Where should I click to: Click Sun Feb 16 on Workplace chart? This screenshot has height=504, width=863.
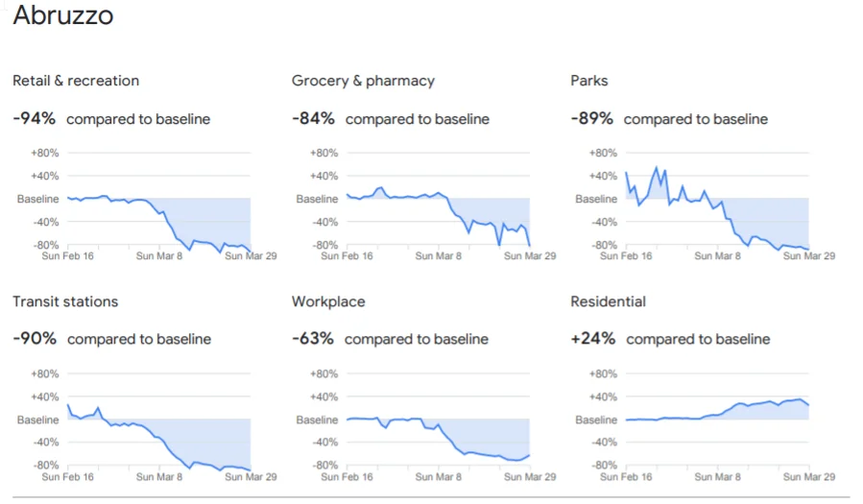(x=347, y=476)
